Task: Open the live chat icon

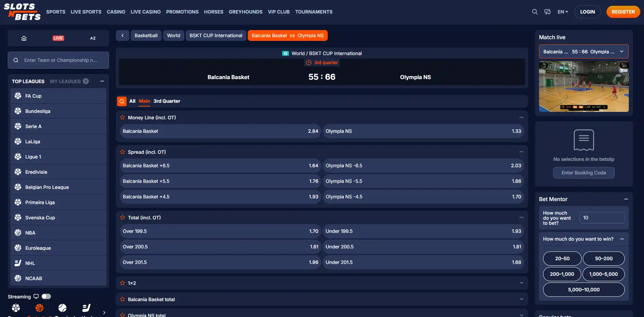Action: [547, 12]
